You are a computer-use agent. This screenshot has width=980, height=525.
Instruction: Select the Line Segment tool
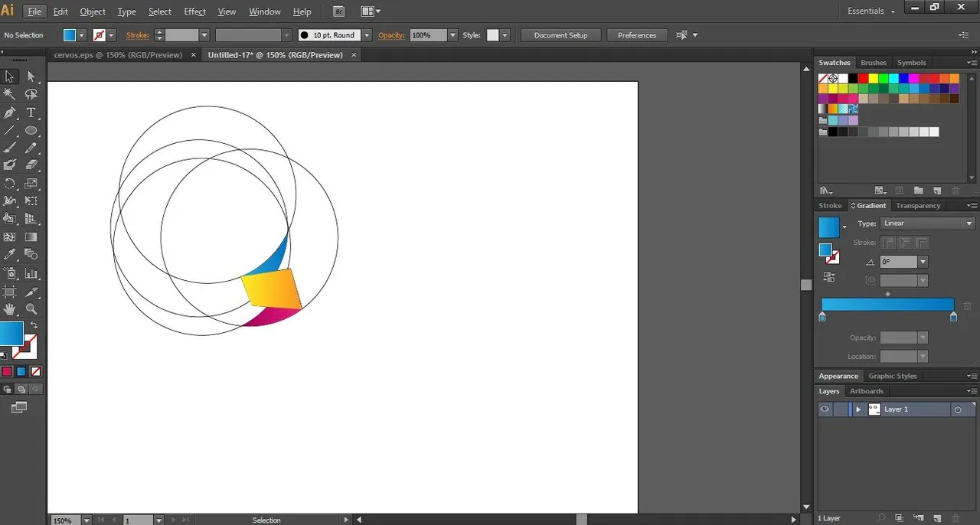[x=10, y=130]
